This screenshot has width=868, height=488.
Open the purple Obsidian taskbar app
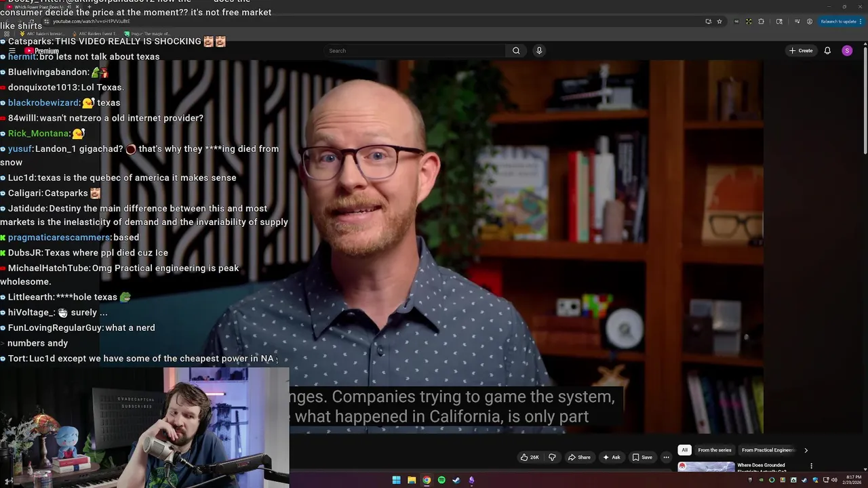(471, 480)
